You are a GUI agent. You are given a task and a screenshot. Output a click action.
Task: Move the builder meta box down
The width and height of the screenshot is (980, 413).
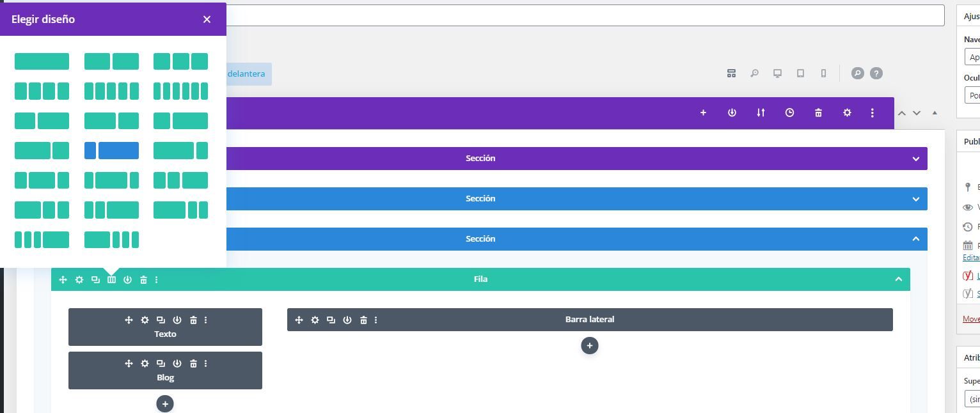[917, 113]
